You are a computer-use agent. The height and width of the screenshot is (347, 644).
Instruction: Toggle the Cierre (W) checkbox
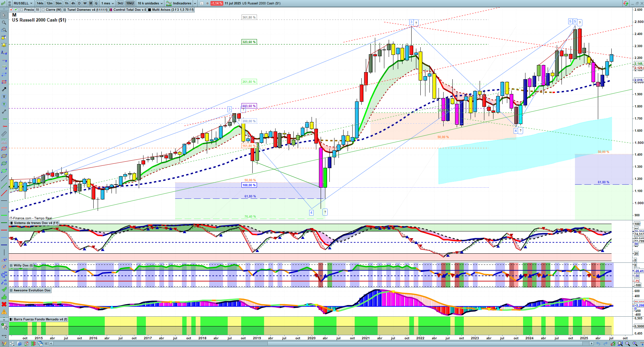(43, 10)
